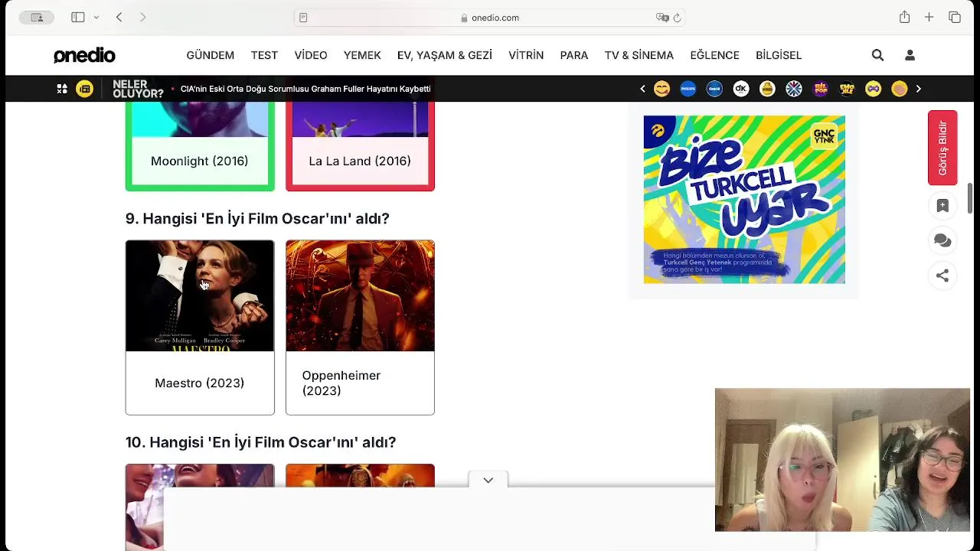This screenshot has height=551, width=980.
Task: Open the Oral-B channel icon
Action: 714,89
